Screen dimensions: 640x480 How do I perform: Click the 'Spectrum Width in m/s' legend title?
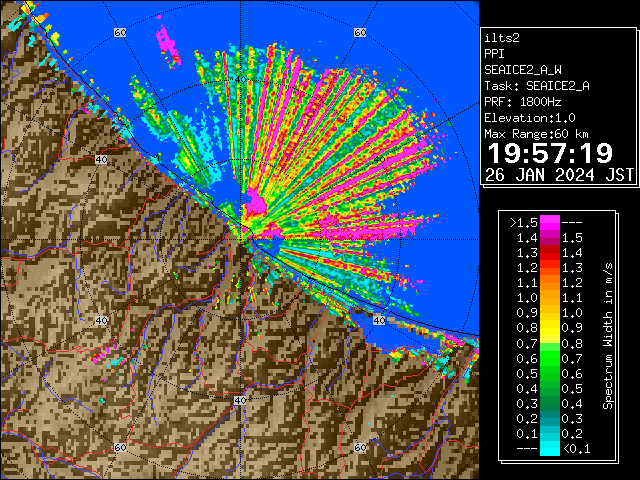608,336
